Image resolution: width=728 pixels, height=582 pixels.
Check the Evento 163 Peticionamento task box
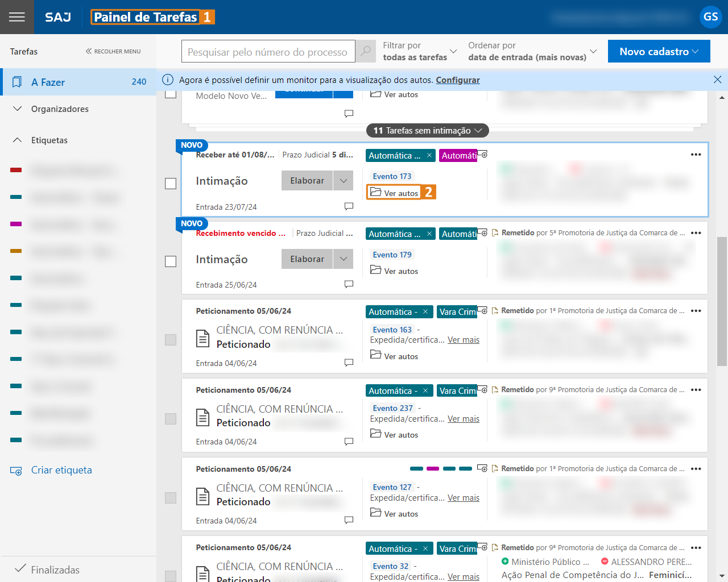tap(171, 340)
